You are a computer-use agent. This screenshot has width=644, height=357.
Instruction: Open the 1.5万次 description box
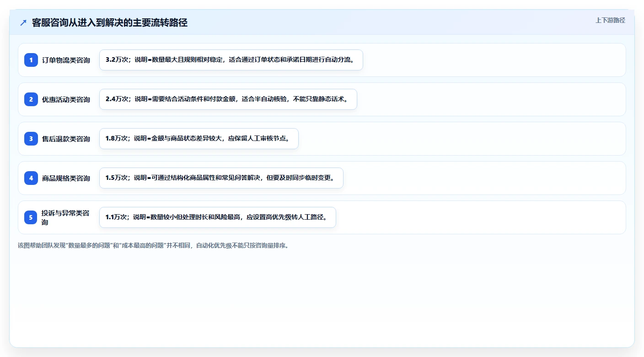coord(221,178)
